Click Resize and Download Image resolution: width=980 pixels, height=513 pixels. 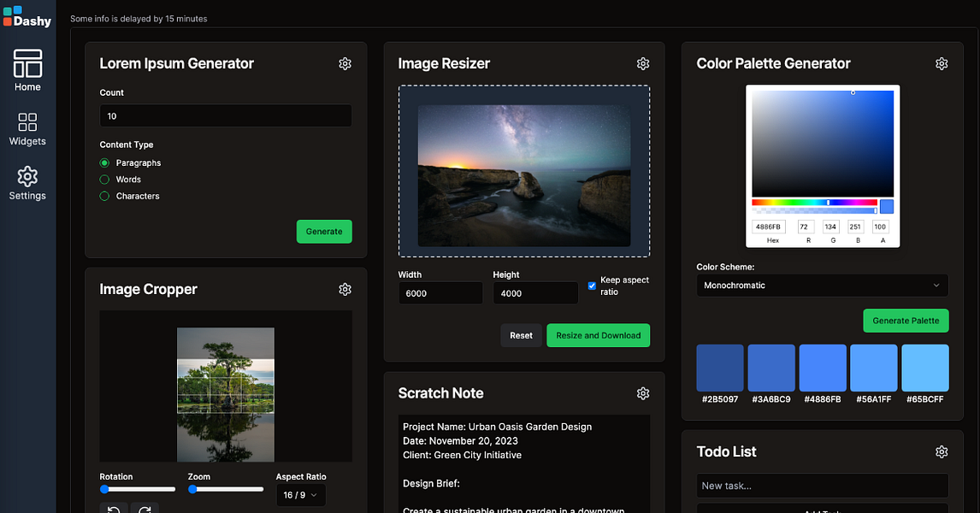[x=598, y=335]
